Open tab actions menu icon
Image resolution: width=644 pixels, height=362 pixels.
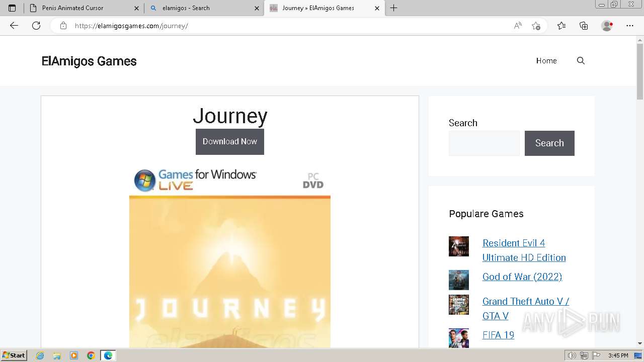12,8
